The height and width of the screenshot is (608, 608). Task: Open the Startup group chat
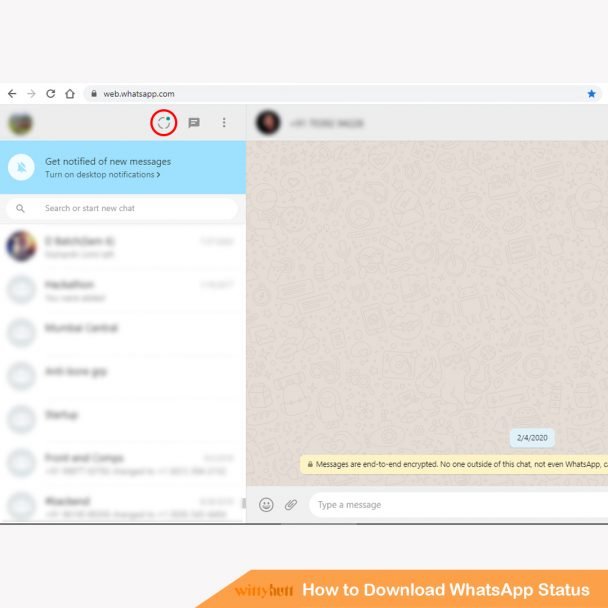click(x=122, y=418)
